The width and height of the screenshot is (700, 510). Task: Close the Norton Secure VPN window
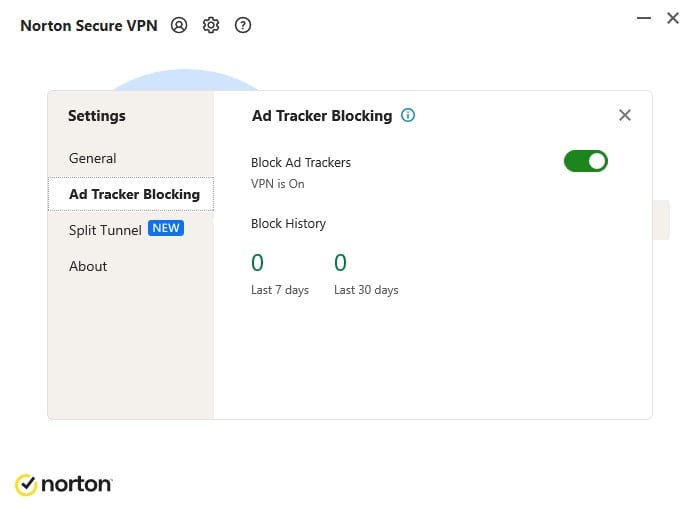[673, 18]
